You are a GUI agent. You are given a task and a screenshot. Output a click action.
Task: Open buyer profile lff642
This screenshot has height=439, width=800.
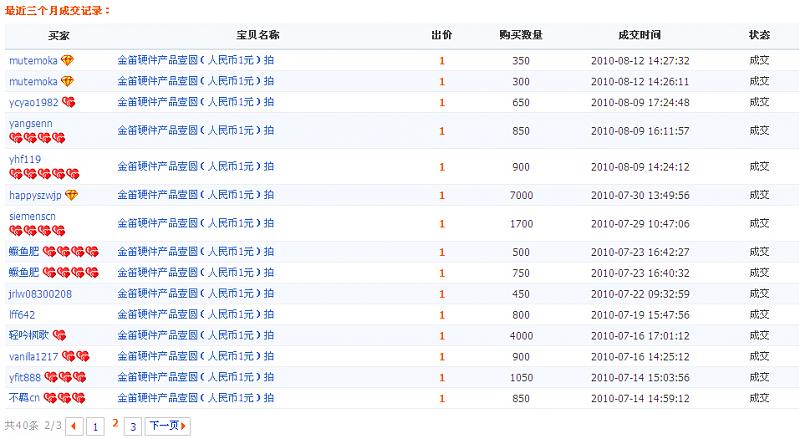pos(22,315)
